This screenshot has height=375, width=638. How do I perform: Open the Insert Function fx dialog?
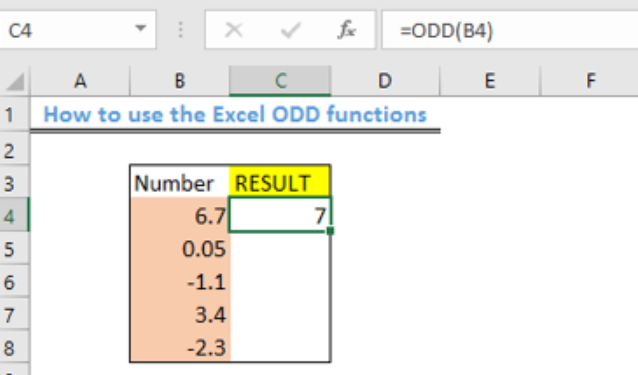(347, 30)
